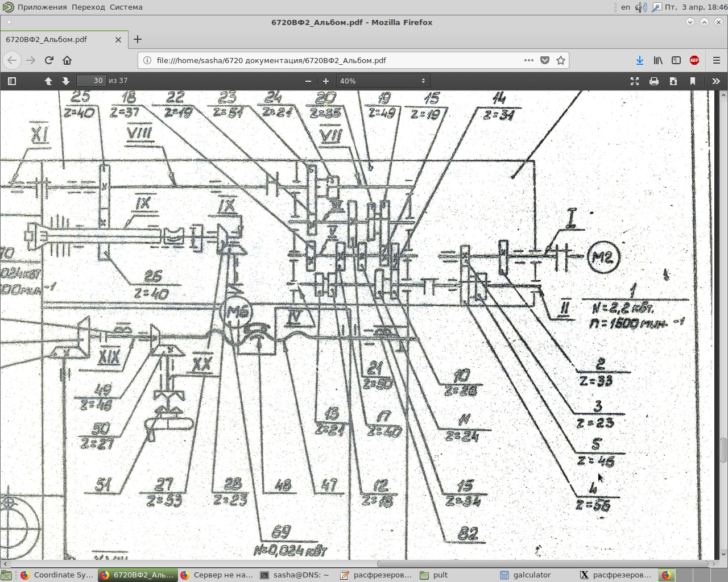Switch PDF to presentation mode

(x=635, y=81)
